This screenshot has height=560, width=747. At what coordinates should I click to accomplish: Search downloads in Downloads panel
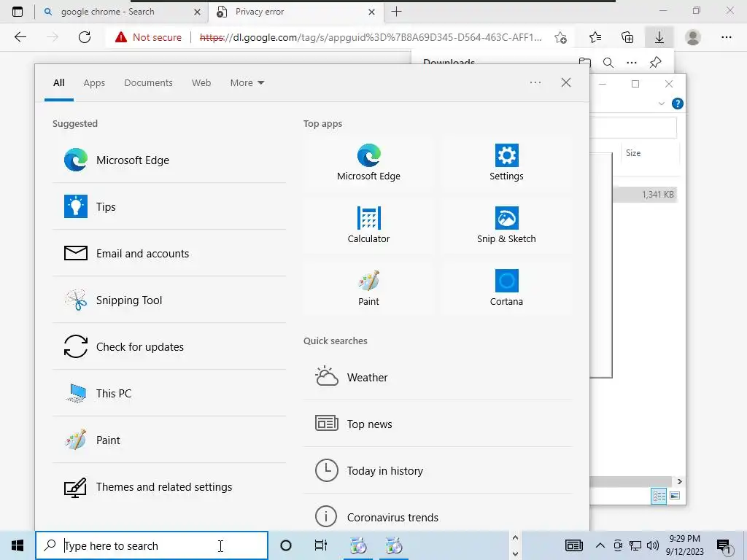608,63
